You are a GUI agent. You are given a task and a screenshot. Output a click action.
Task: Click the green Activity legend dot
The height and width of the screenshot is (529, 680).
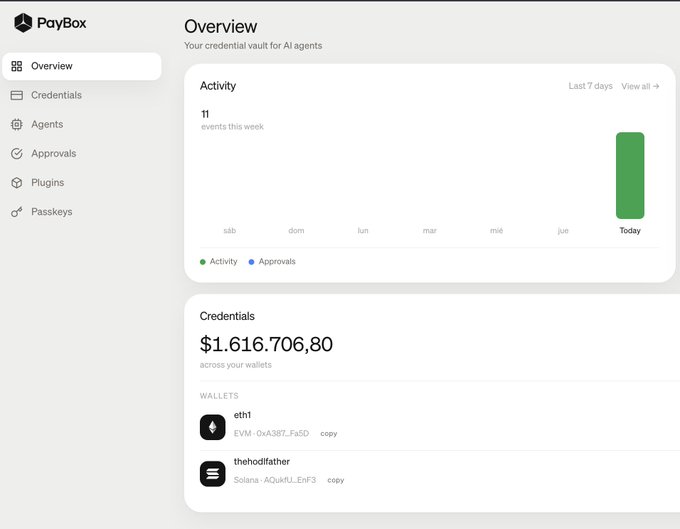pyautogui.click(x=203, y=262)
